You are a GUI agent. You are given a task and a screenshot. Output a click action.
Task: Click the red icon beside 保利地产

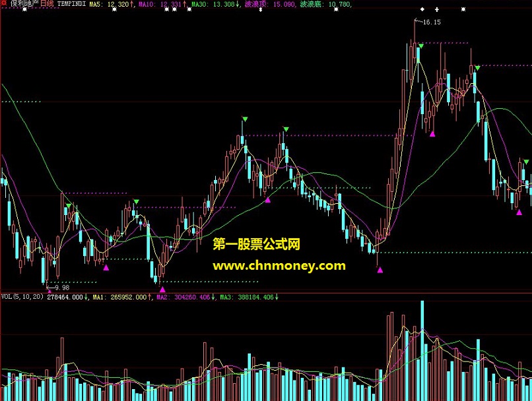point(4,3)
